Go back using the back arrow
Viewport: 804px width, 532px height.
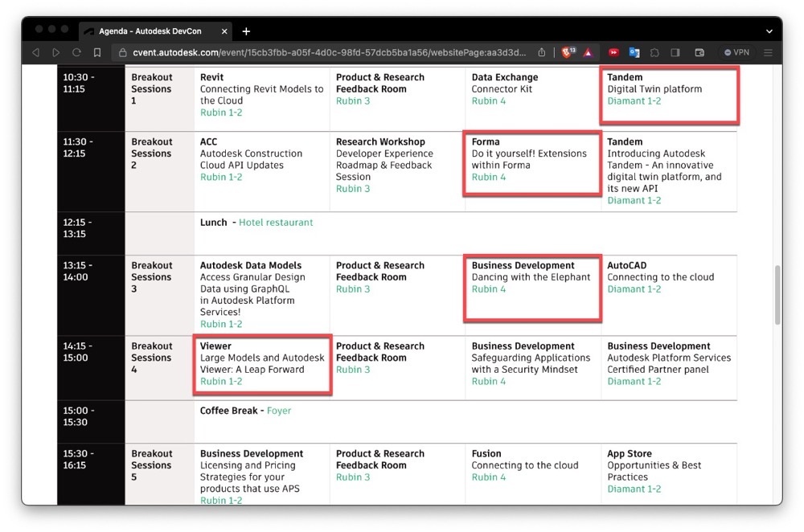pos(35,52)
